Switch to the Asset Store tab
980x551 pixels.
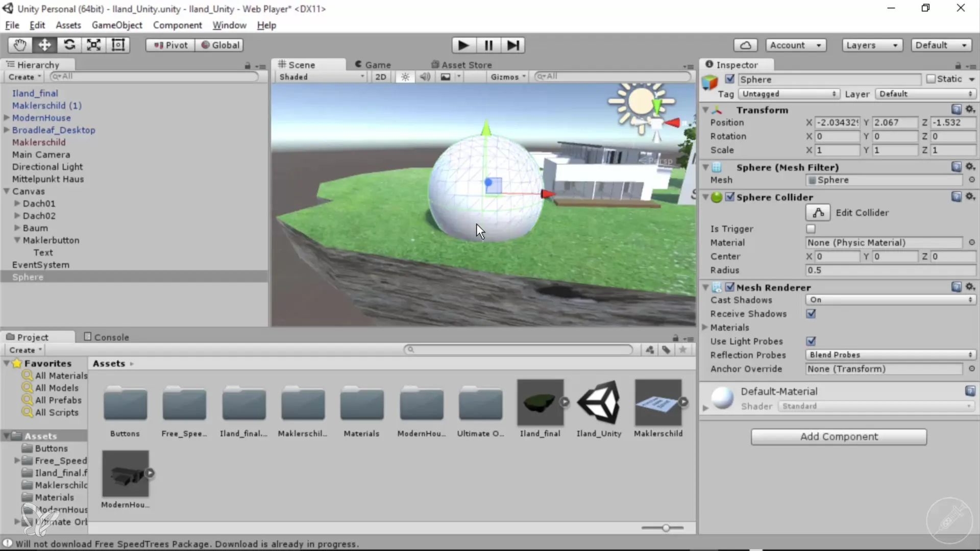point(461,65)
